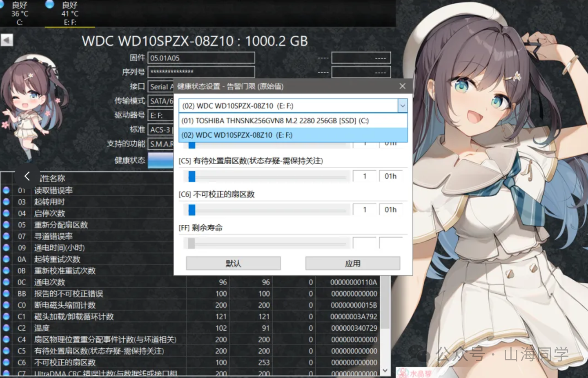Click the 应用 apply button
The width and height of the screenshot is (588, 378).
[x=353, y=264]
